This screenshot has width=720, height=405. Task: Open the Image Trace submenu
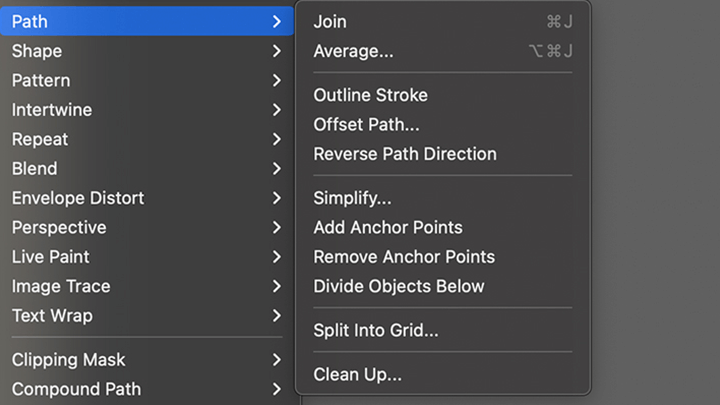click(147, 286)
